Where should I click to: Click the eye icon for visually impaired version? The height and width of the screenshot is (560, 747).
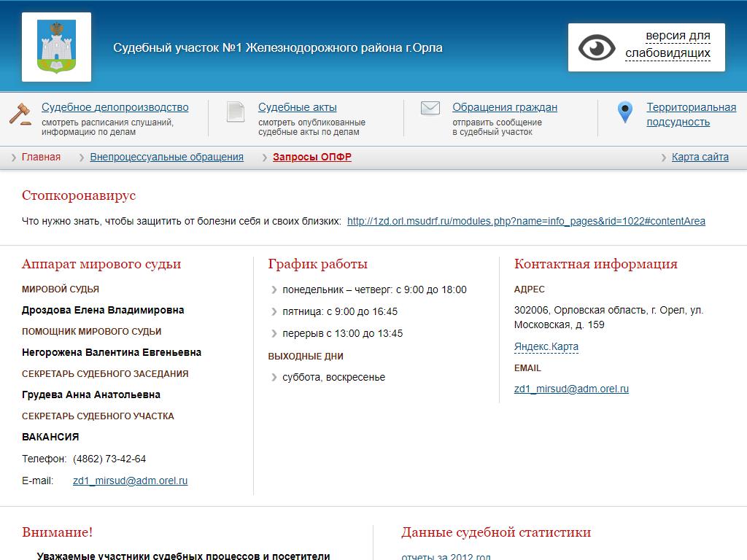tap(597, 48)
